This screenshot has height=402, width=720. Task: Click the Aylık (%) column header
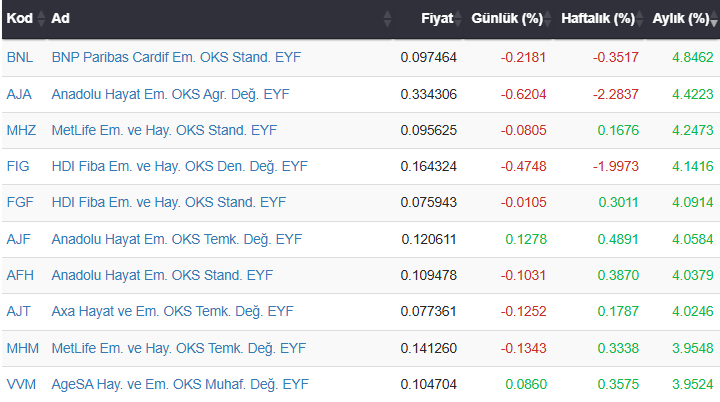682,19
